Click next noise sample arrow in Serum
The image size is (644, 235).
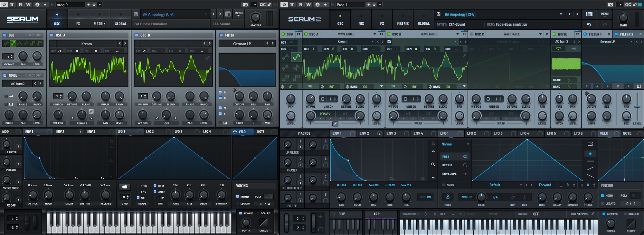click(x=41, y=83)
